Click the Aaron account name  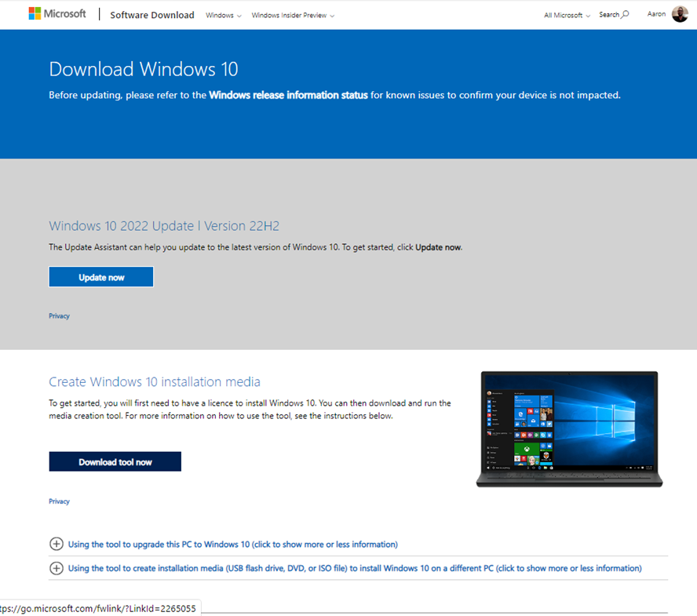(656, 14)
